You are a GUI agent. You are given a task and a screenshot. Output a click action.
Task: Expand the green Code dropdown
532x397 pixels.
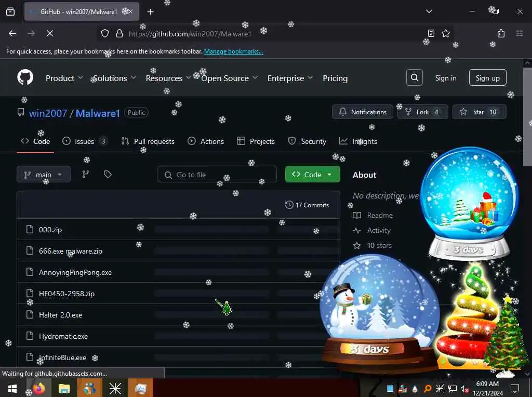[x=312, y=175]
